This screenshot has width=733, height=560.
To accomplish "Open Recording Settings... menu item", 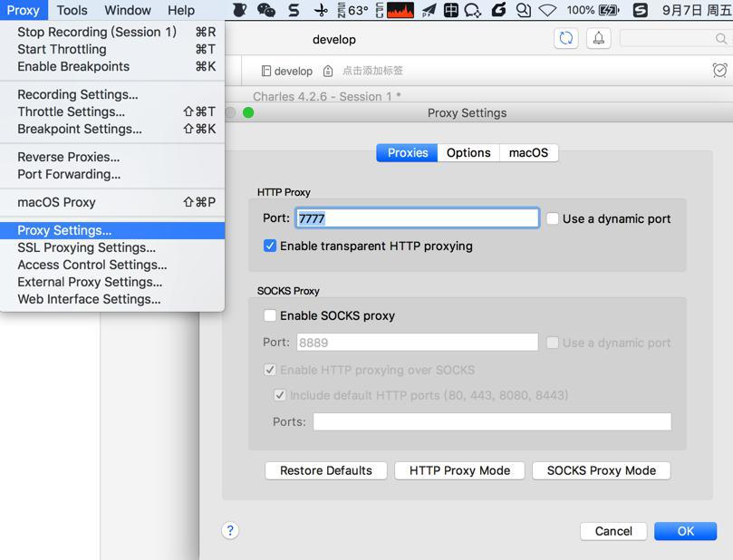I will (112, 94).
